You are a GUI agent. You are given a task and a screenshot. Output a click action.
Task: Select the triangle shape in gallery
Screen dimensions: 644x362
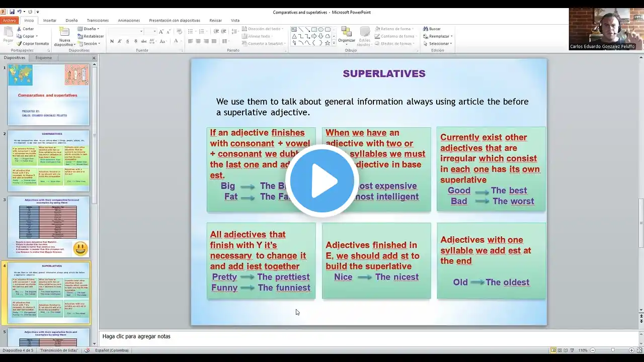(294, 36)
